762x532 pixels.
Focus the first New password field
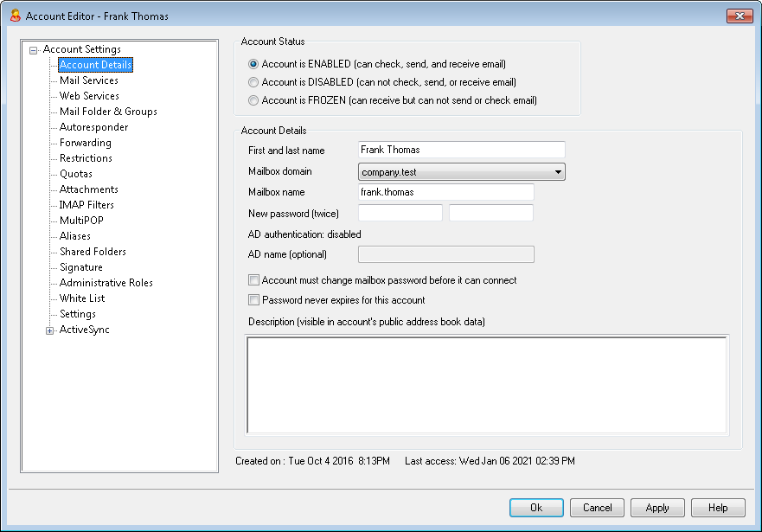pyautogui.click(x=400, y=213)
